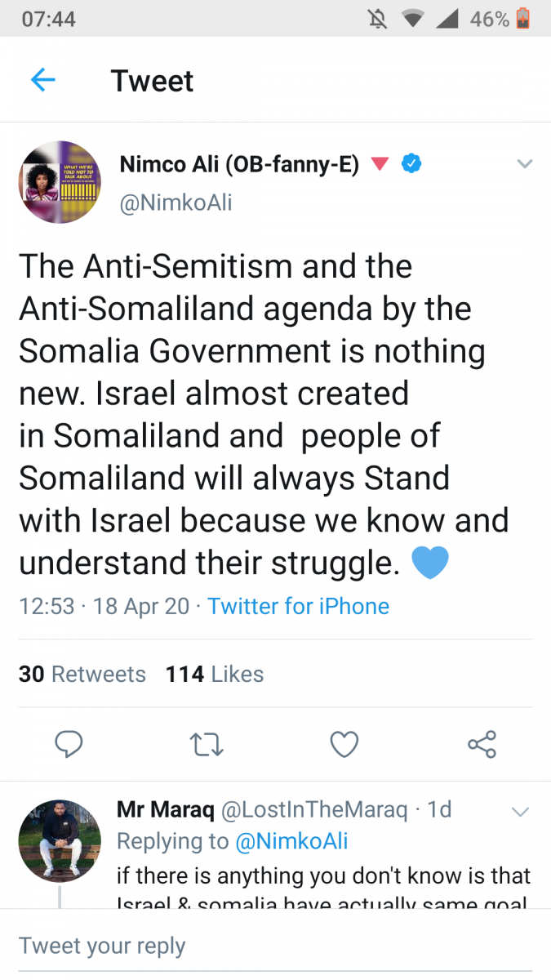
Task: Open Mr Maraq's profile avatar
Action: [x=60, y=840]
